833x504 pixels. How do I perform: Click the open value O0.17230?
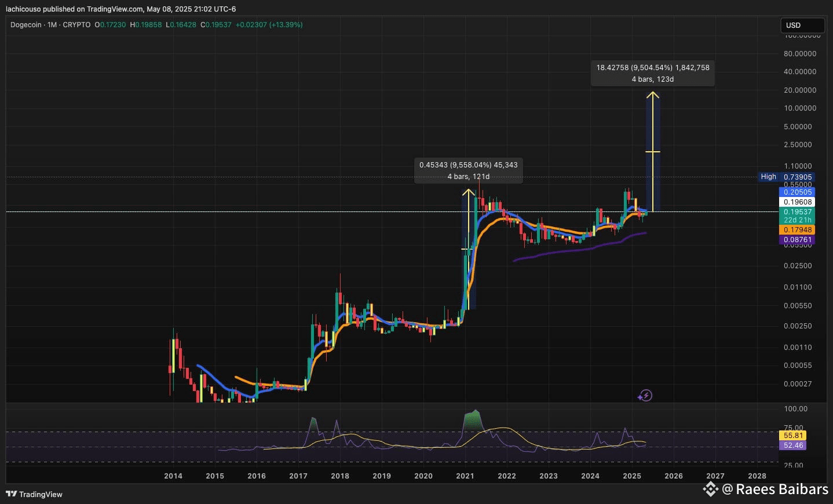coord(110,25)
